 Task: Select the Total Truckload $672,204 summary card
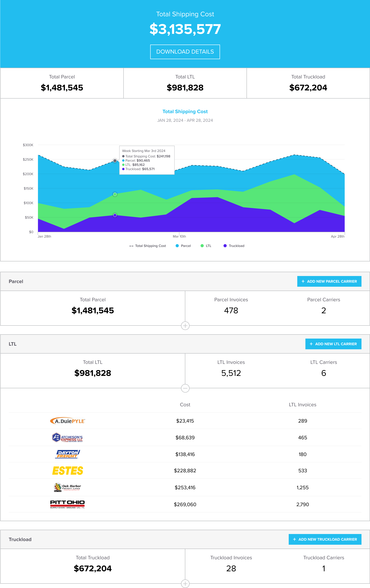point(308,83)
